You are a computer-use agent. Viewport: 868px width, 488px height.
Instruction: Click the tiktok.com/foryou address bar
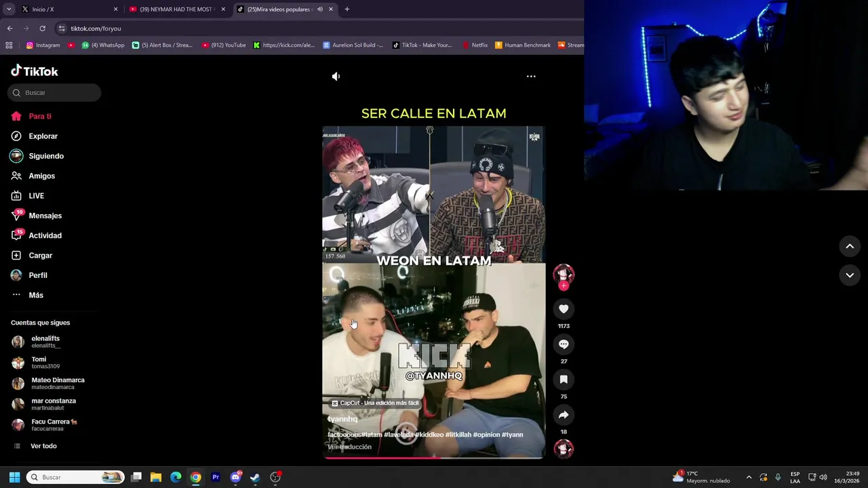(x=96, y=28)
